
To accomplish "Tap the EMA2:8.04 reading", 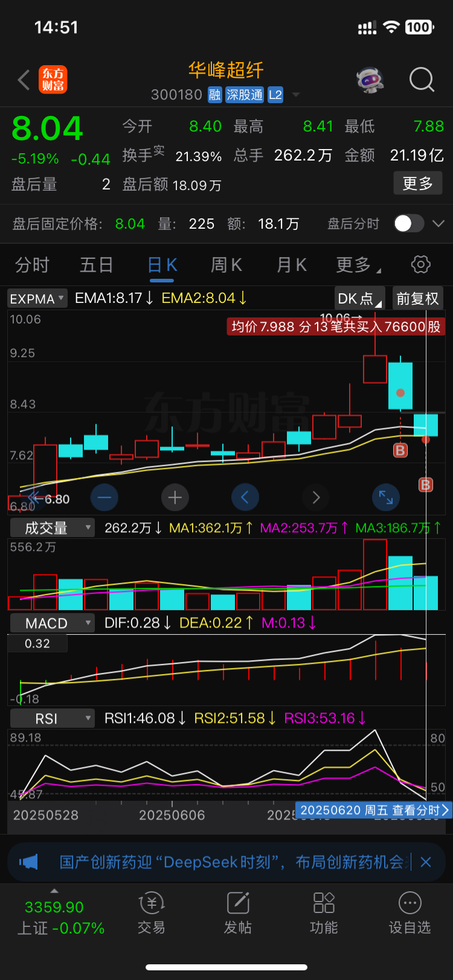I will tap(204, 297).
